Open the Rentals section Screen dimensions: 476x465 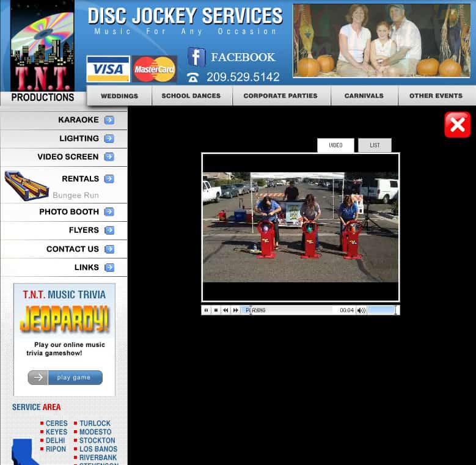click(80, 179)
